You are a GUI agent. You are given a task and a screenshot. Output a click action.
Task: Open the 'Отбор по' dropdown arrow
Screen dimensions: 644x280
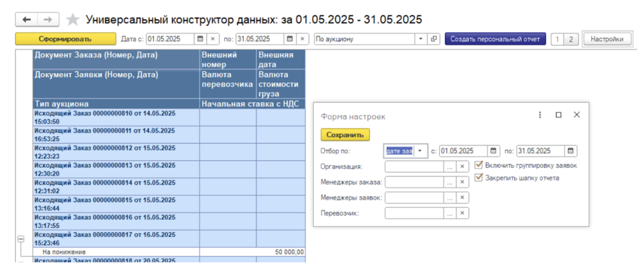click(x=420, y=151)
